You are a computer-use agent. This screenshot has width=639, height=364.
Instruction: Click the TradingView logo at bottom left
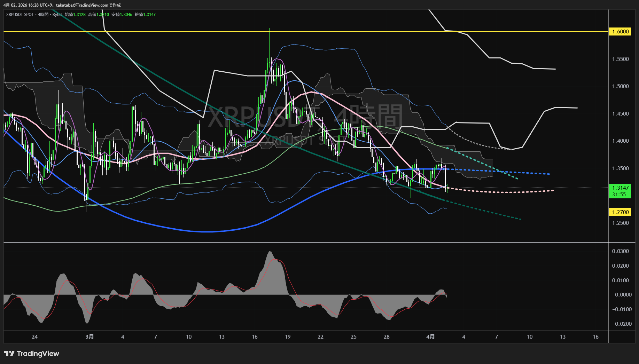[32, 354]
